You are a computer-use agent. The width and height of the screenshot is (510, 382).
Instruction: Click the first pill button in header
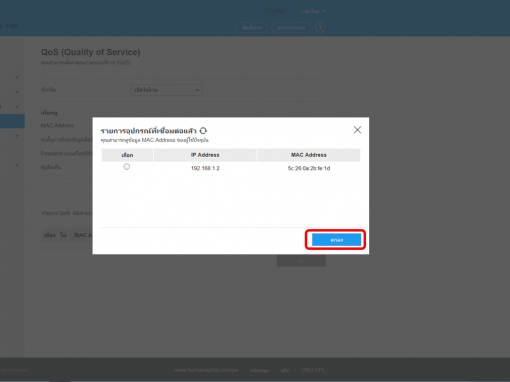pos(252,27)
